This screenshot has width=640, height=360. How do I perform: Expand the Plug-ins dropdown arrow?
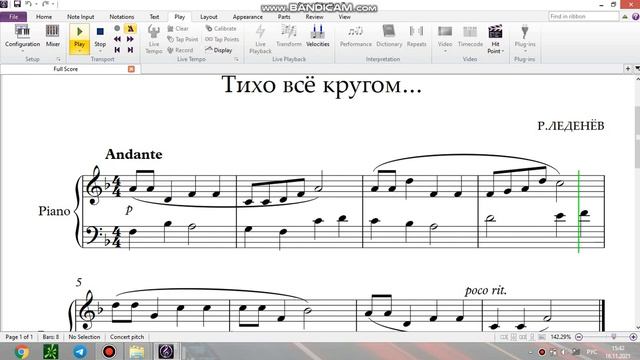click(x=525, y=51)
